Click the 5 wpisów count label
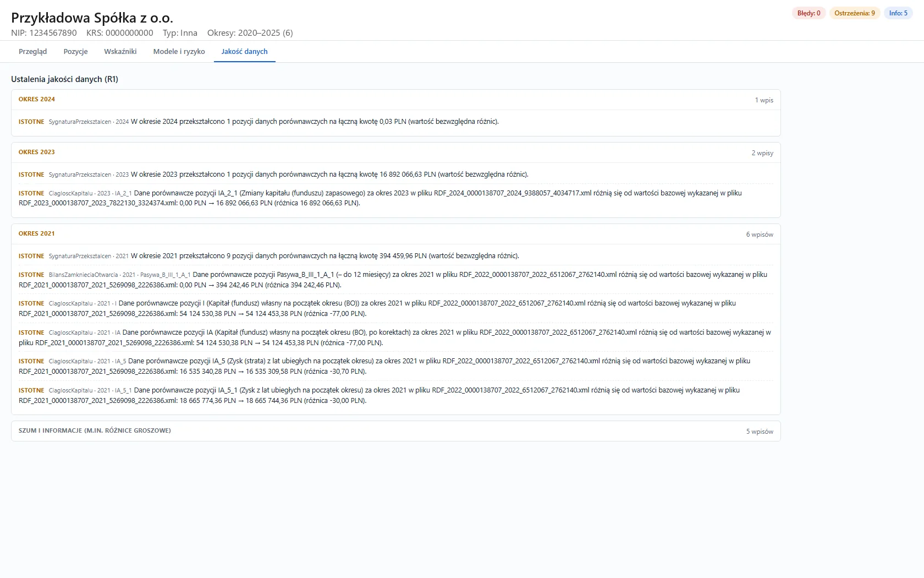The width and height of the screenshot is (924, 578). pos(760,432)
